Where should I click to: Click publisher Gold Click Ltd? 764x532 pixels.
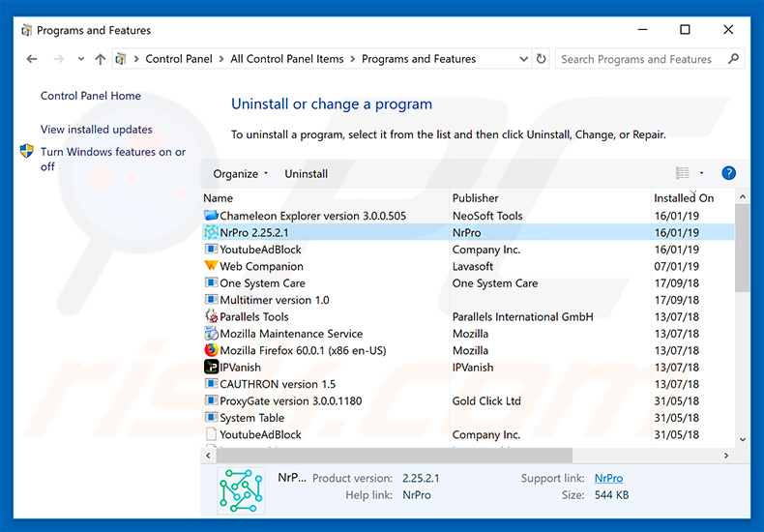coord(486,401)
